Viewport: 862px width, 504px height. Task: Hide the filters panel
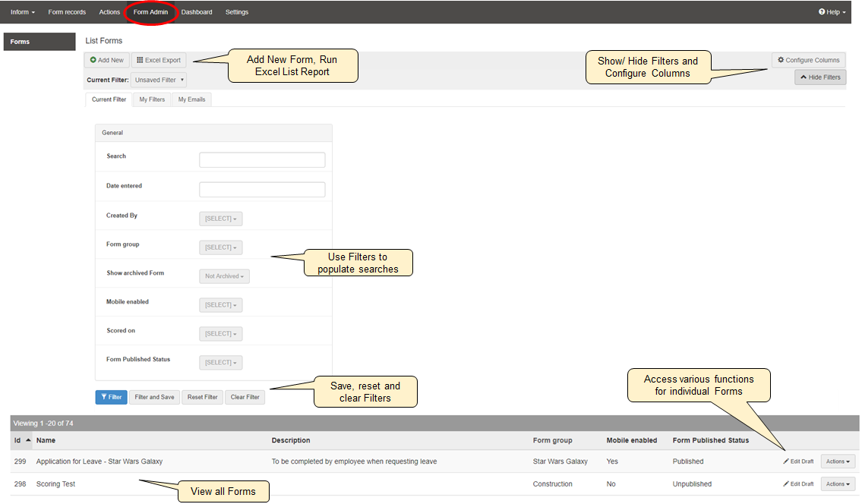coord(820,77)
